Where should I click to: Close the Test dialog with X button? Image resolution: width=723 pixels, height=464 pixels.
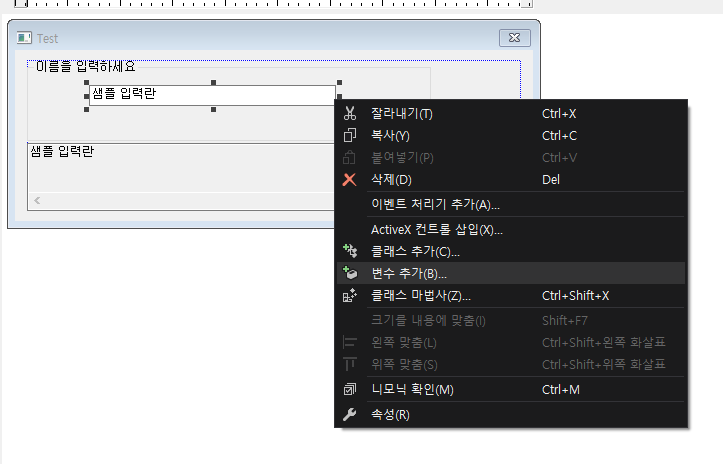click(515, 38)
